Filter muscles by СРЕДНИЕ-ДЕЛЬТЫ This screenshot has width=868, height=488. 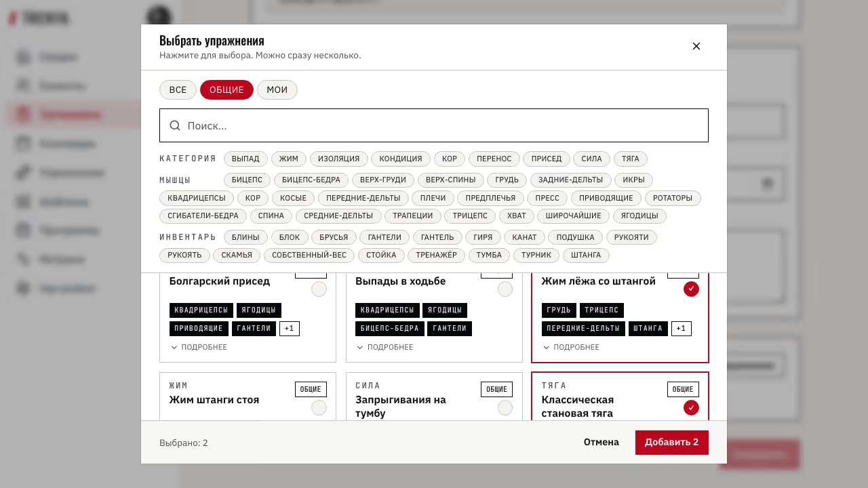338,216
